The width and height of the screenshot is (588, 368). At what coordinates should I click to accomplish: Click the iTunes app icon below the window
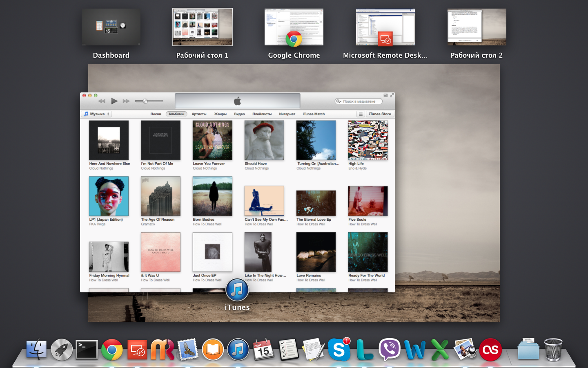[237, 290]
